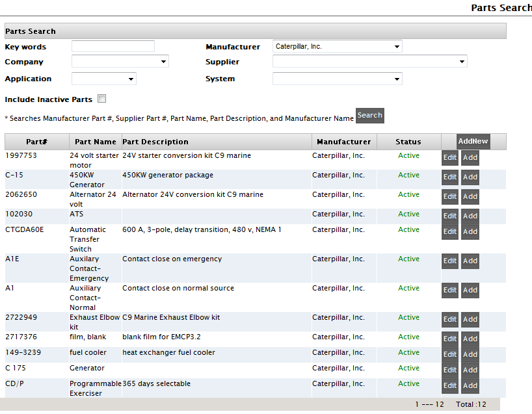Expand the Company dropdown
The image size is (532, 414).
pyautogui.click(x=120, y=62)
